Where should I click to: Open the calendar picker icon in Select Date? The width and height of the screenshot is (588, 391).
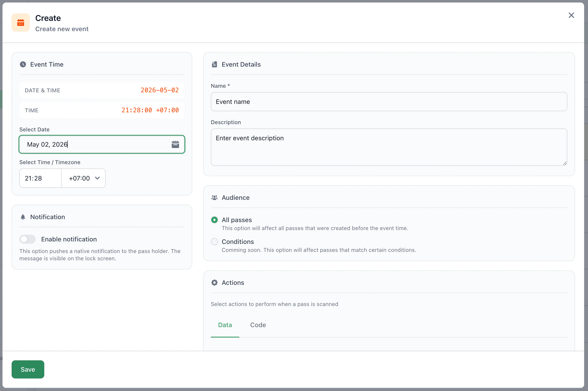click(x=175, y=144)
